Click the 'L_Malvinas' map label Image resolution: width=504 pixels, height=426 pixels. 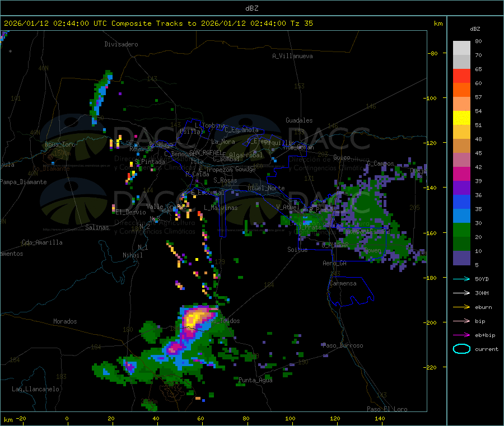(221, 208)
